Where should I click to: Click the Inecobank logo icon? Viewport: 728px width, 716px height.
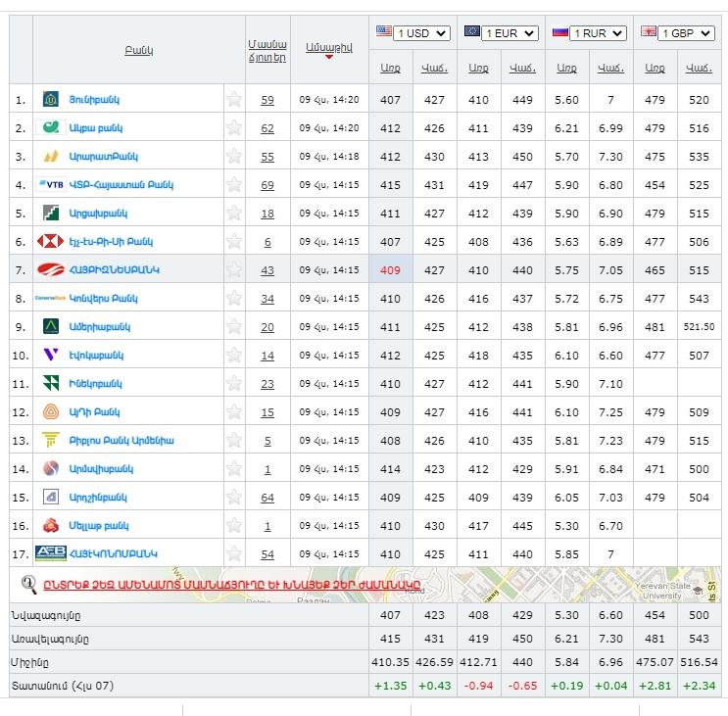(x=51, y=383)
